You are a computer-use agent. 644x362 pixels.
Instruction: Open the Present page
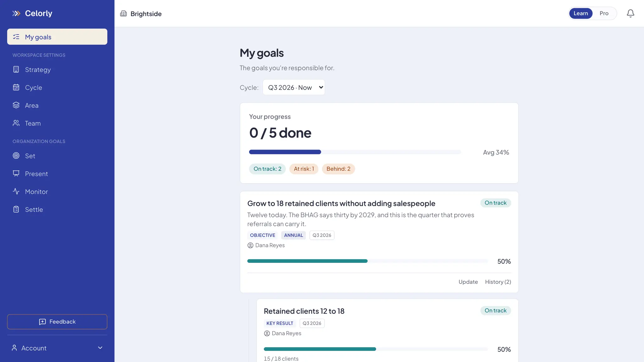[57, 173]
